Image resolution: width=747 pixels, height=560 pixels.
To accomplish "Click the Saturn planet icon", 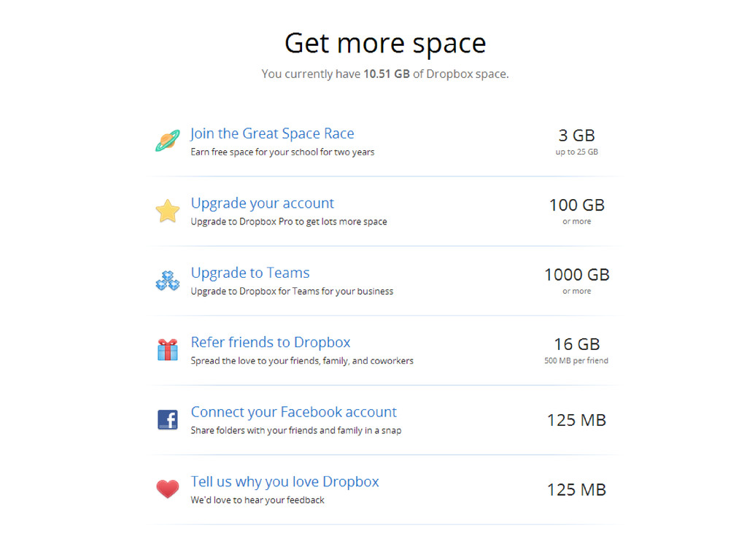I will point(168,141).
